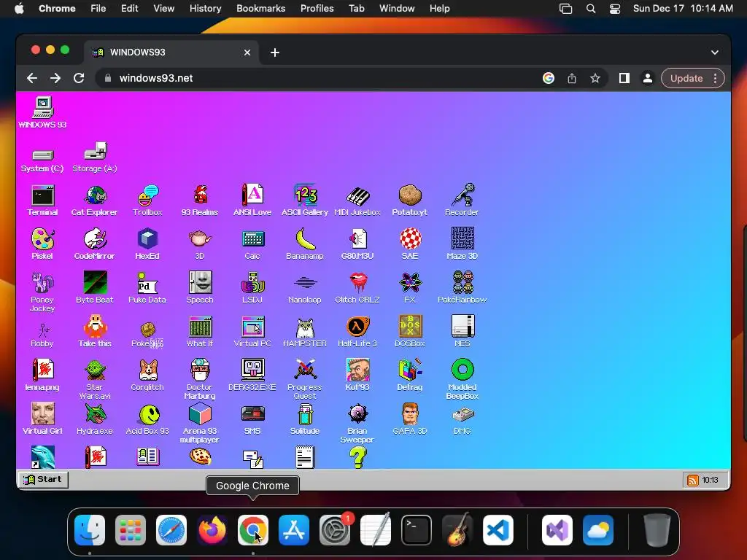This screenshot has width=747, height=560.
Task: Open the History menu
Action: point(205,8)
